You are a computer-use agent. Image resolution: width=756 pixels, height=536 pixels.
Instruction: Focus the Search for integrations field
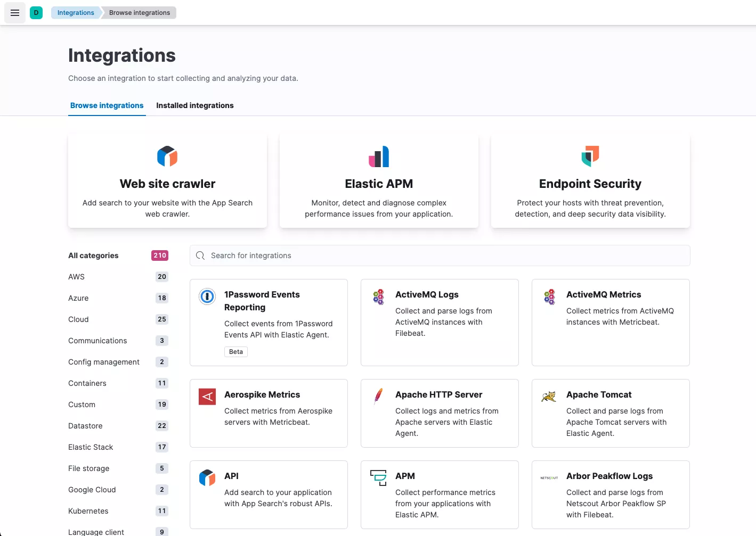click(440, 255)
